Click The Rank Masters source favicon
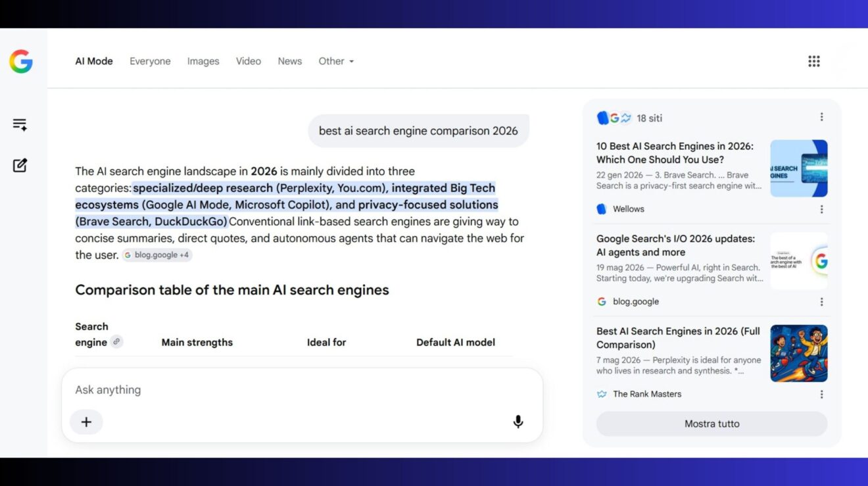This screenshot has height=486, width=868. (601, 394)
